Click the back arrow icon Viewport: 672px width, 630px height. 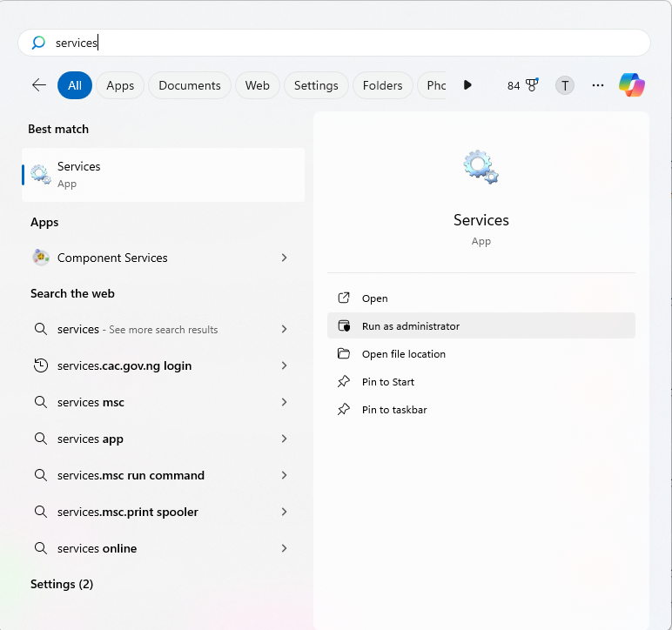39,85
